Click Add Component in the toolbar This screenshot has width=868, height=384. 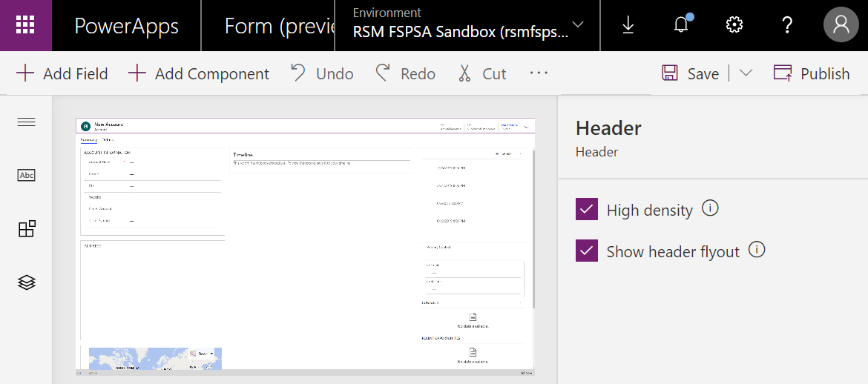[x=199, y=73]
